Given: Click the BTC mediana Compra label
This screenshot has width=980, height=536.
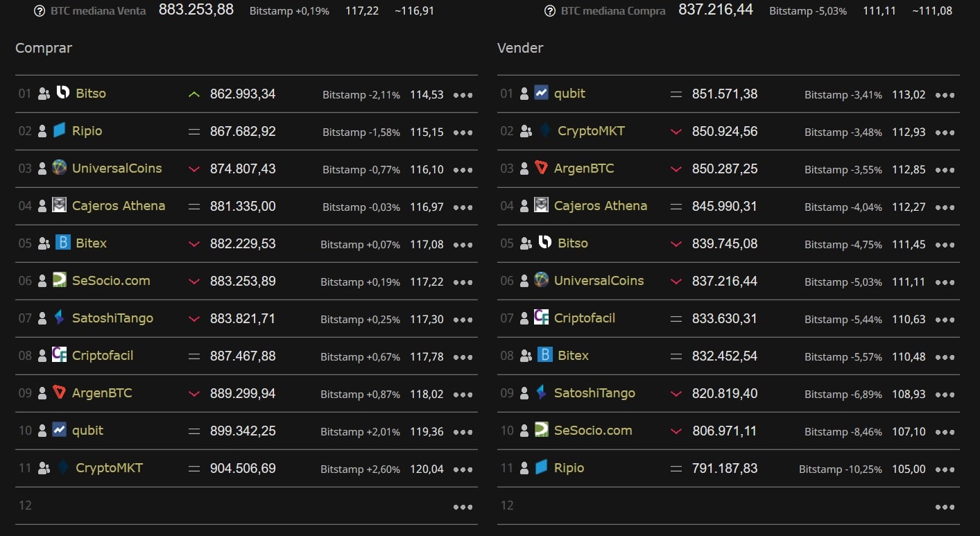Looking at the screenshot, I should click(x=613, y=11).
